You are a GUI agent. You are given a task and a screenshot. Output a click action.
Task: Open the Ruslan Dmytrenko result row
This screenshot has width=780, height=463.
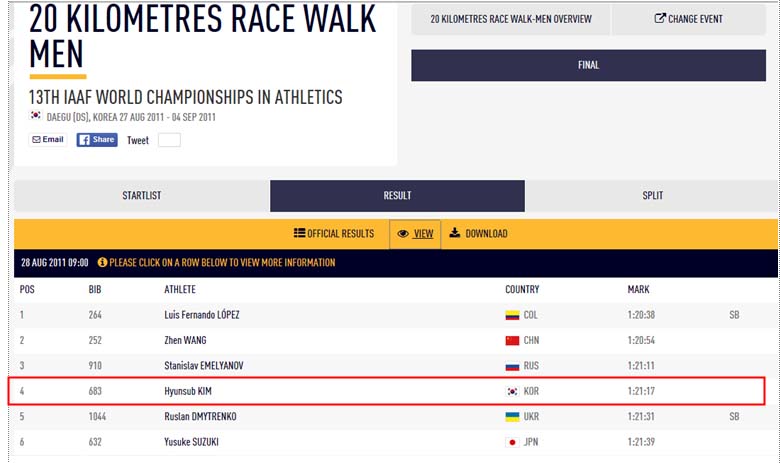(x=396, y=416)
